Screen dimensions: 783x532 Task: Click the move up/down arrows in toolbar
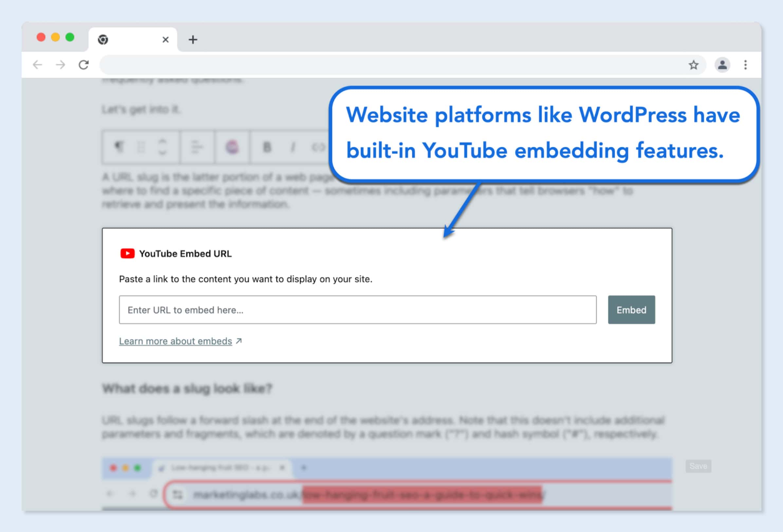(162, 147)
